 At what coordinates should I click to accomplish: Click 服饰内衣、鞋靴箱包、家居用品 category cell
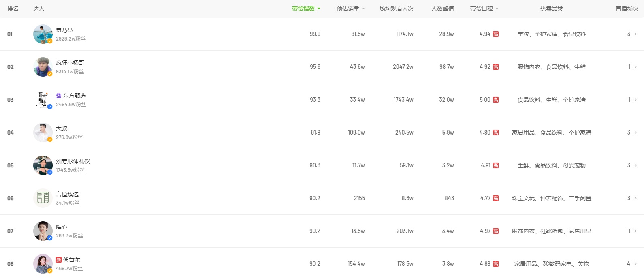pos(552,231)
